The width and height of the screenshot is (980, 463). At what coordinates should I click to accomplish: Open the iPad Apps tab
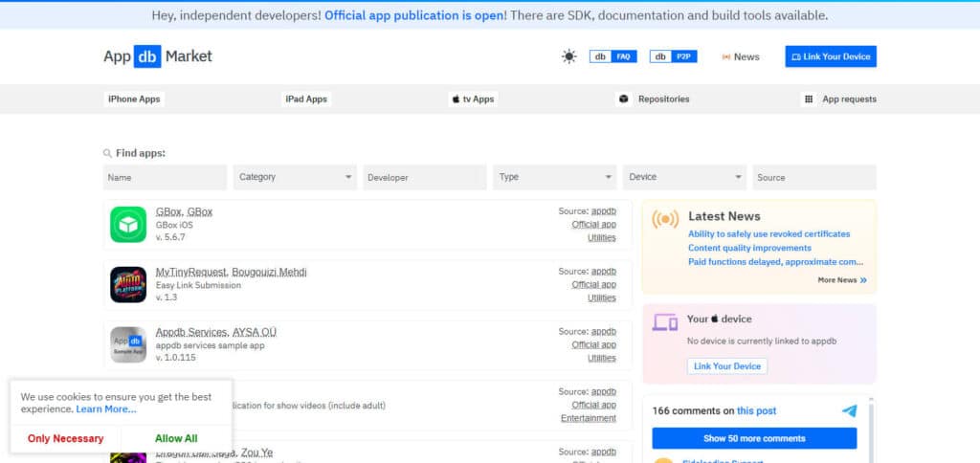[306, 99]
